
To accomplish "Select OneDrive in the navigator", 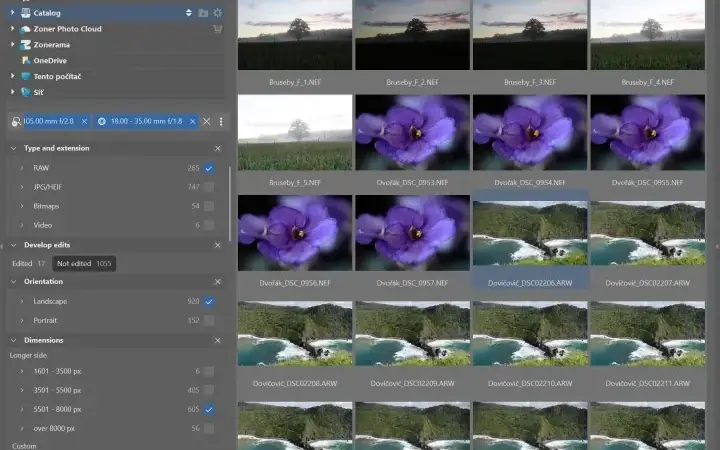I will [x=50, y=61].
